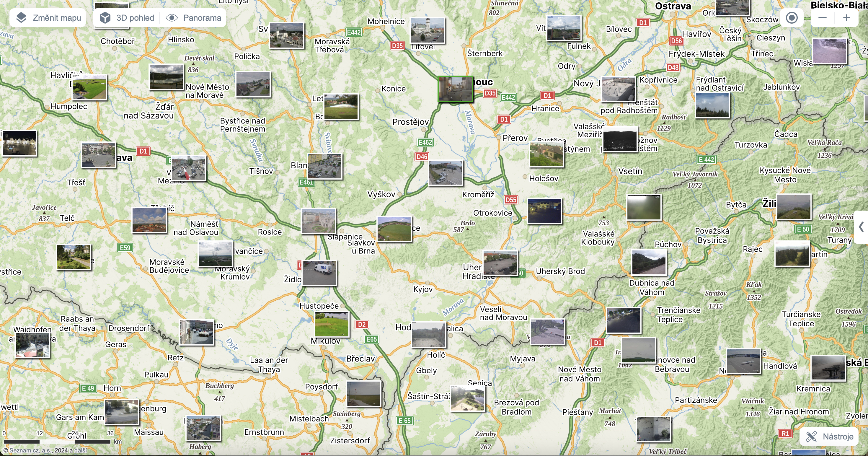The height and width of the screenshot is (456, 868).
Task: Zoom out with the minus button
Action: pyautogui.click(x=822, y=18)
